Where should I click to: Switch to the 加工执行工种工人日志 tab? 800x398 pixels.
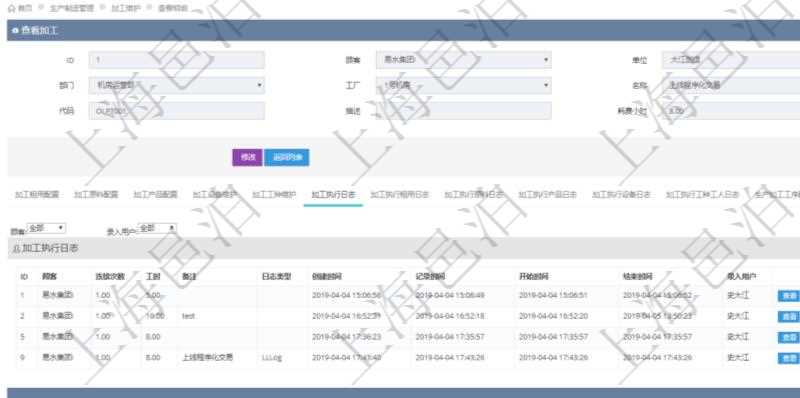(x=702, y=194)
